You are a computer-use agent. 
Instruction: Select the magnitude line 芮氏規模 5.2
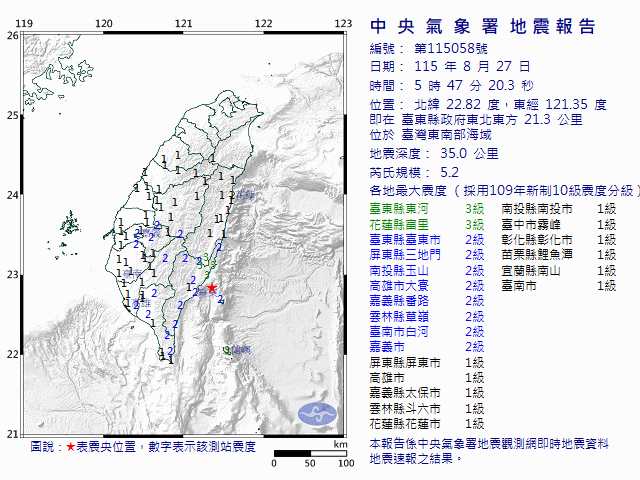414,172
